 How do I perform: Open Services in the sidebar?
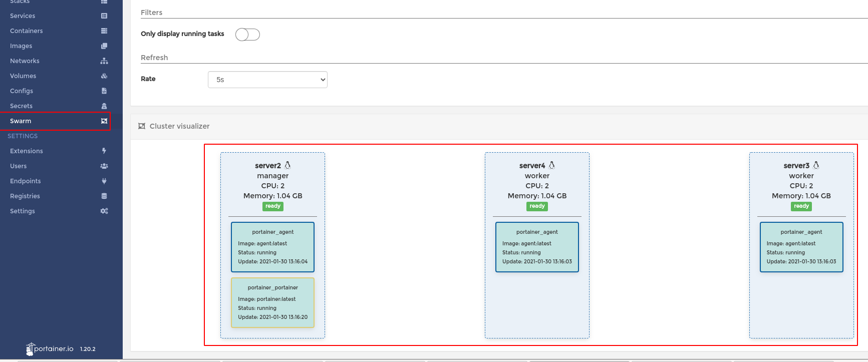coord(23,16)
